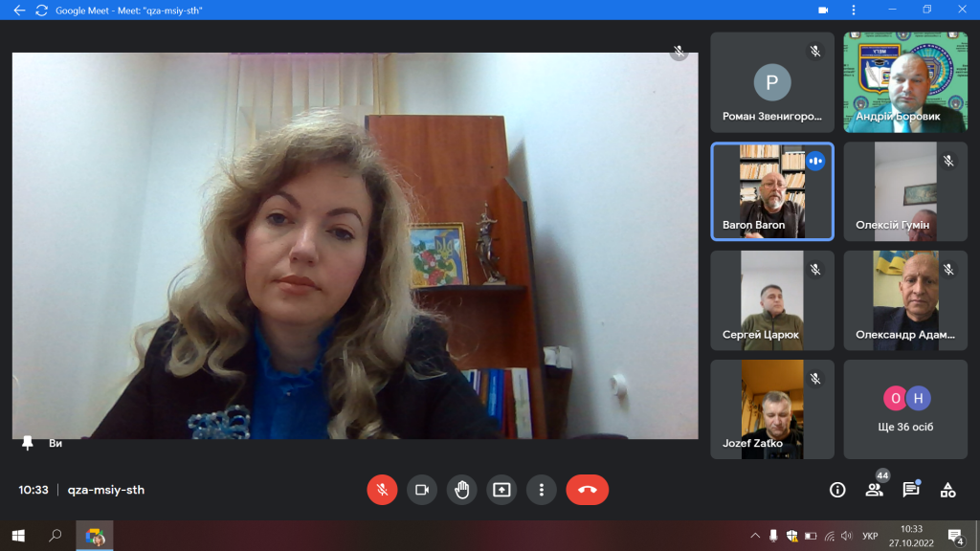Reload the Google Meet app window
980x551 pixels.
pos(42,10)
